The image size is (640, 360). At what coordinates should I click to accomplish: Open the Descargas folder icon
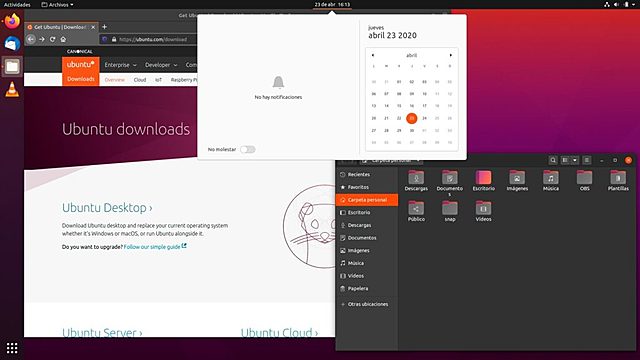(416, 181)
